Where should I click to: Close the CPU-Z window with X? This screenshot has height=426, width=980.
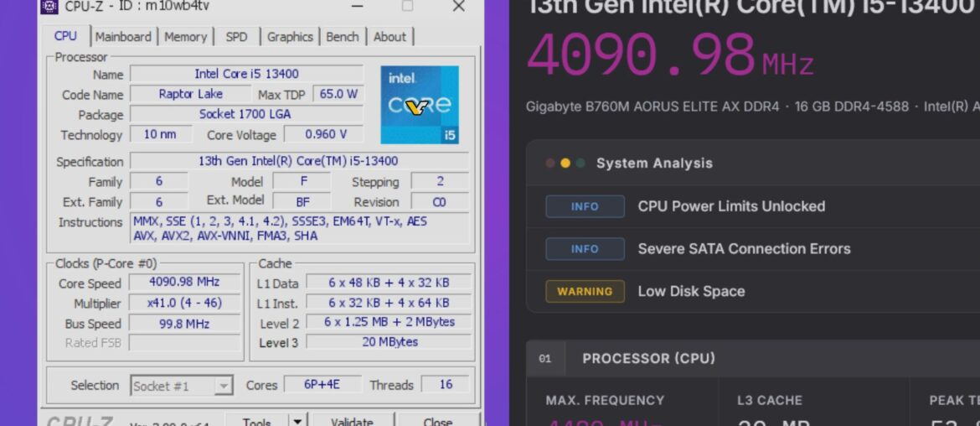(x=459, y=6)
